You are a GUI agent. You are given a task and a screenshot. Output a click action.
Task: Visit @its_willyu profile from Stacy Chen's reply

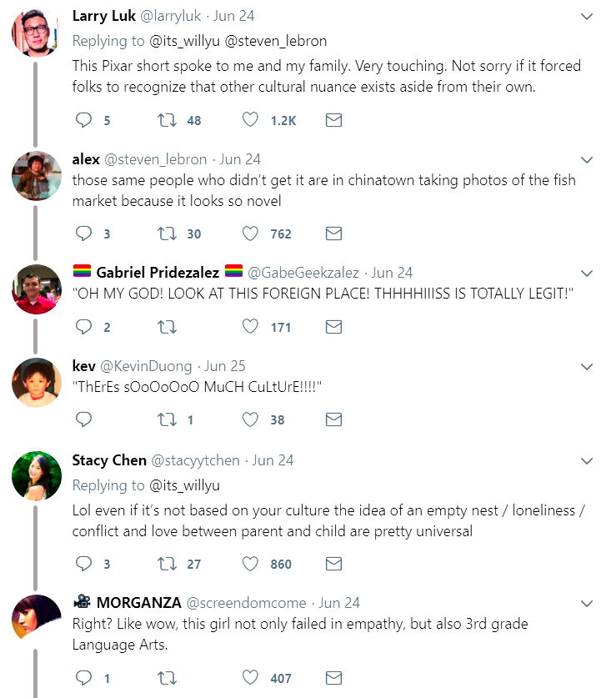point(184,485)
